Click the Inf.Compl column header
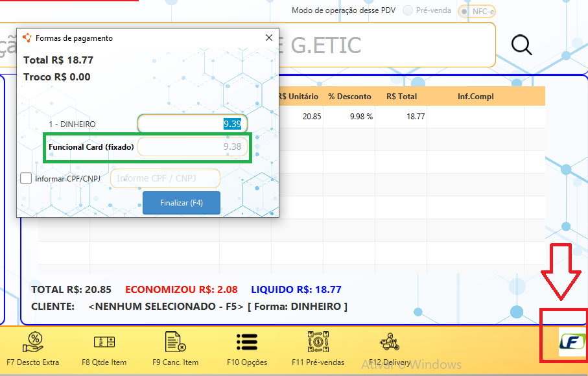This screenshot has height=376, width=588. pos(475,97)
